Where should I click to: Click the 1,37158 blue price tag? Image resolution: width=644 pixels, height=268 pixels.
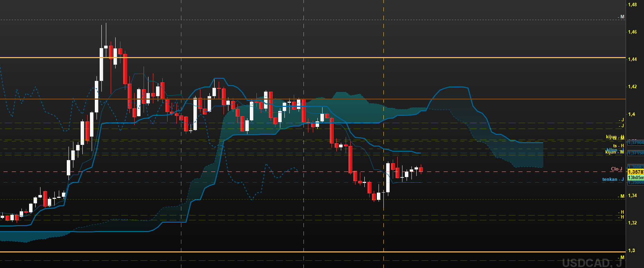pos(635,153)
